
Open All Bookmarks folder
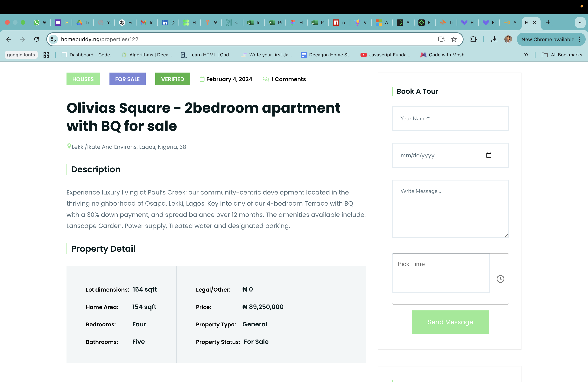pyautogui.click(x=562, y=55)
